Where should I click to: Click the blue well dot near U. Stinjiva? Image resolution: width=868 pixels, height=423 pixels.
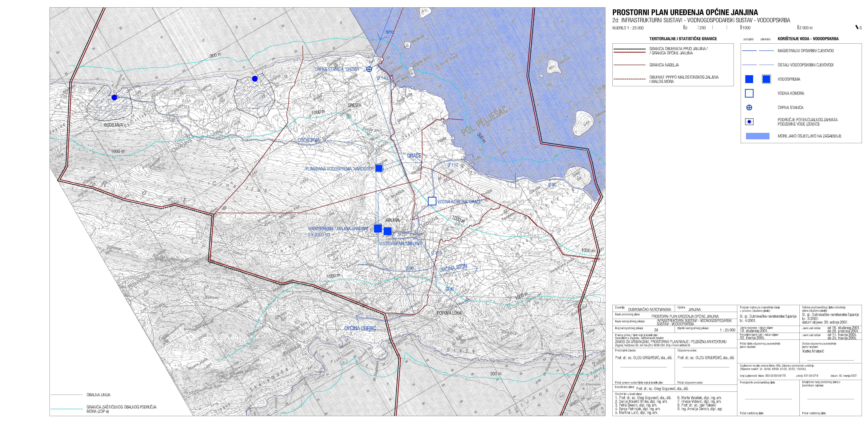[x=255, y=78]
